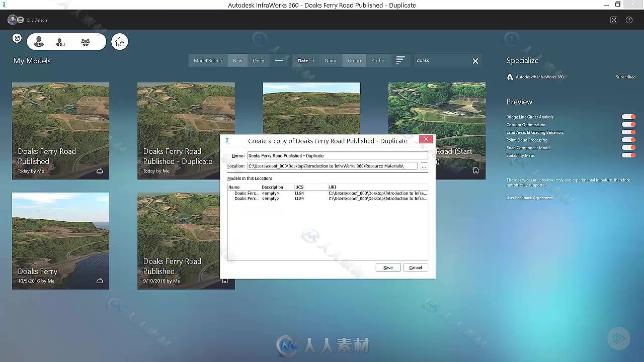The image size is (644, 362).
Task: Select first Doaks Ferr... row in list
Action: coord(328,193)
